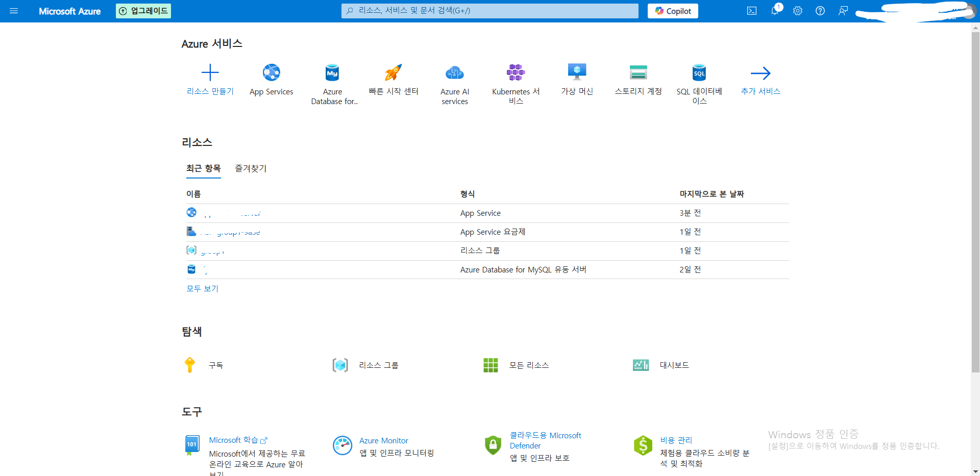Open the 리소스 그룹 row cube icon

point(191,250)
